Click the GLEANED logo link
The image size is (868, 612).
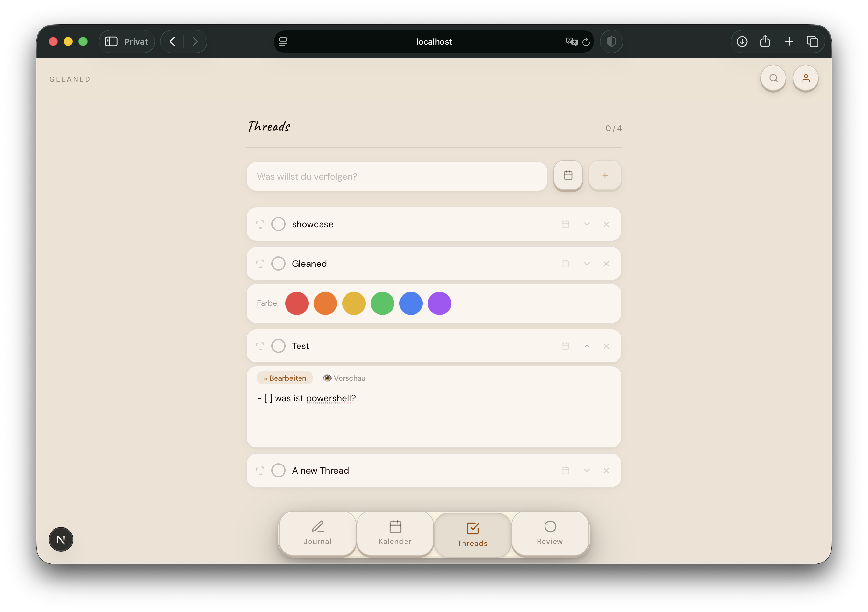pyautogui.click(x=70, y=79)
